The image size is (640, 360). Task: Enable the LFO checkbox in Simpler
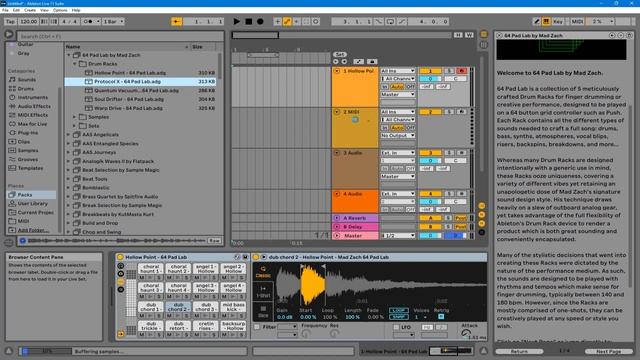point(396,327)
